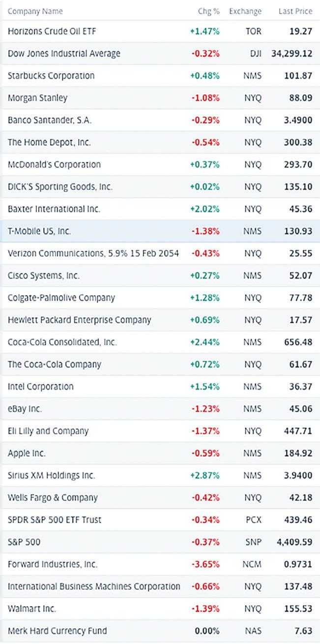Click Hewlett Packard Enterprise Company
320x644 pixels.
(79, 320)
